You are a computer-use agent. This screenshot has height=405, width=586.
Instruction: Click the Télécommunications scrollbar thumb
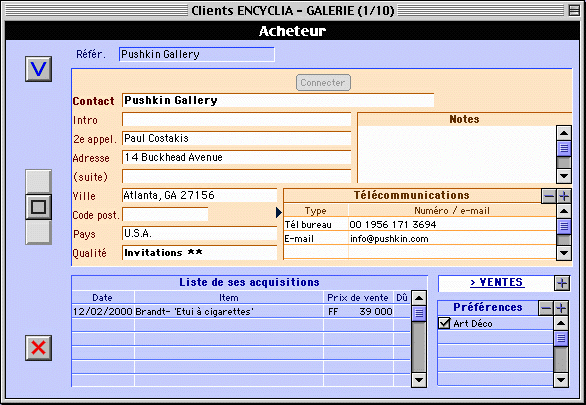(564, 226)
